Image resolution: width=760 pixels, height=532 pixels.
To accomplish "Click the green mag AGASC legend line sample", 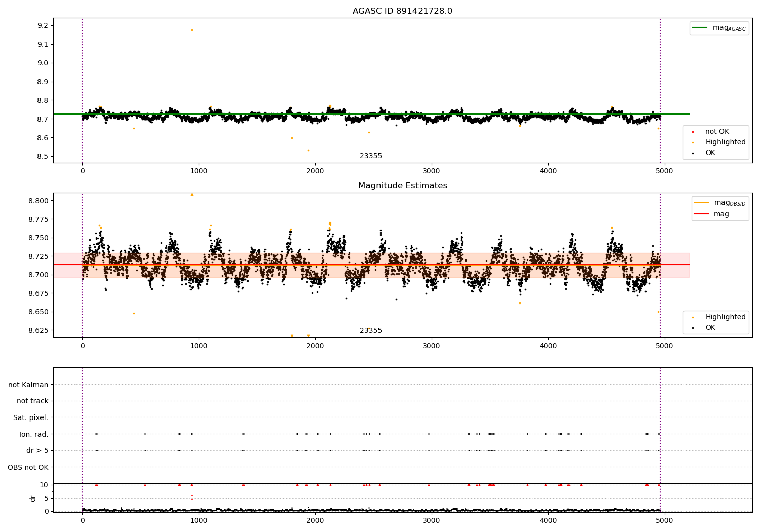I will click(700, 28).
